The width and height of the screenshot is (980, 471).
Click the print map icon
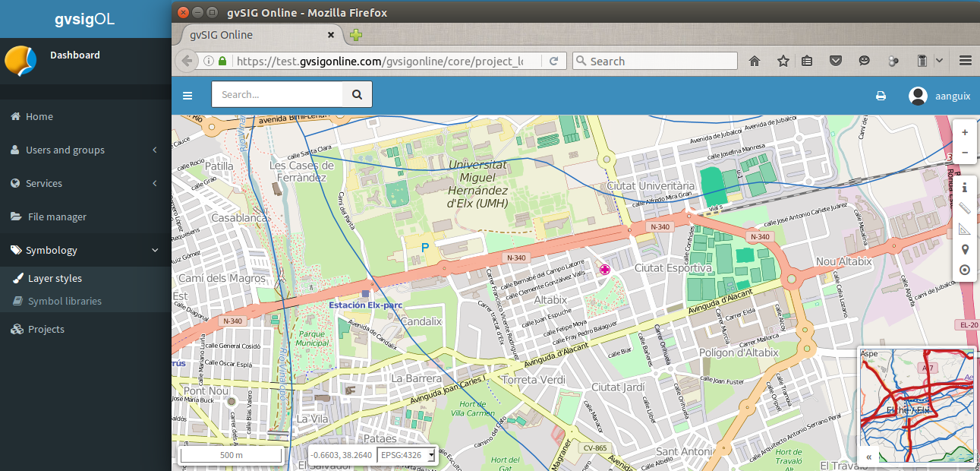click(881, 96)
